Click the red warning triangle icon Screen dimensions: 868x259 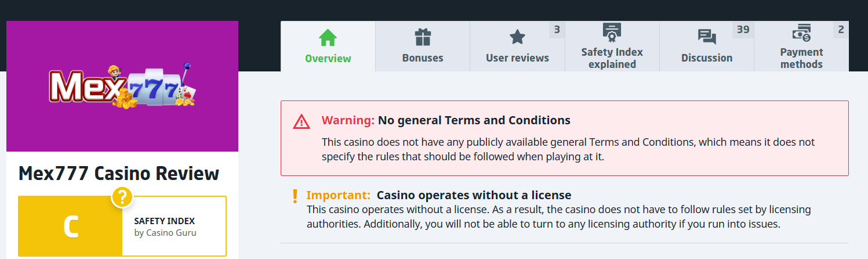(x=302, y=121)
